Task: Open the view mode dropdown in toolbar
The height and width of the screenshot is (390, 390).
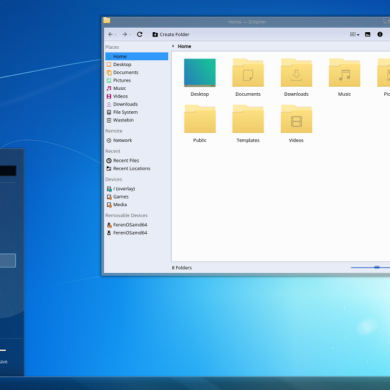Action: pos(354,34)
